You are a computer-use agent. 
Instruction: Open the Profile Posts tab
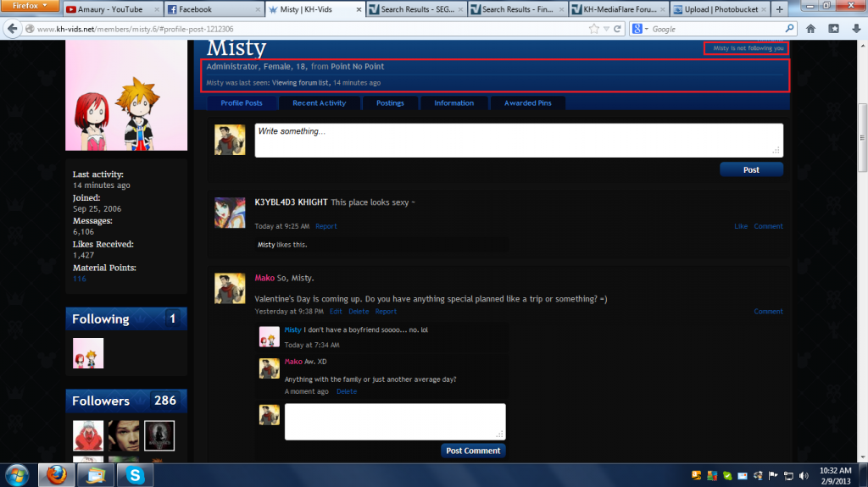(x=242, y=103)
